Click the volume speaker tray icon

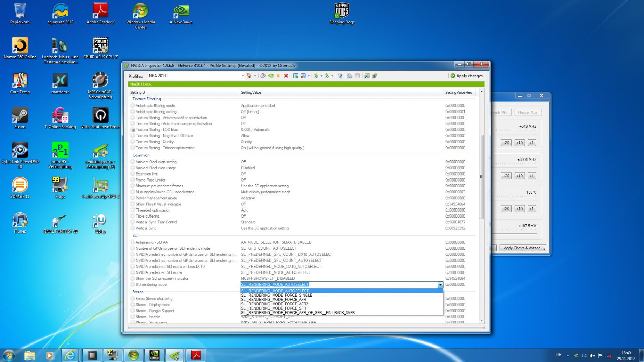pyautogui.click(x=592, y=356)
